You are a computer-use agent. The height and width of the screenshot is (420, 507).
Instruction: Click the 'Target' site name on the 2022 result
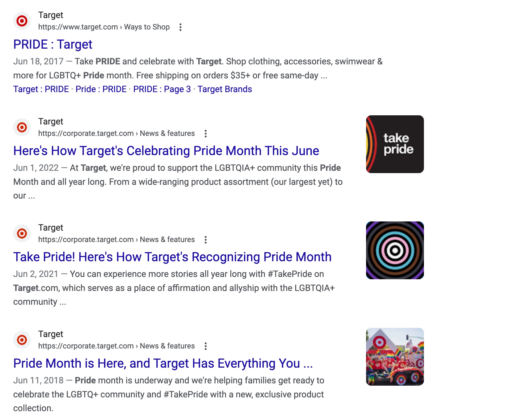click(x=51, y=122)
